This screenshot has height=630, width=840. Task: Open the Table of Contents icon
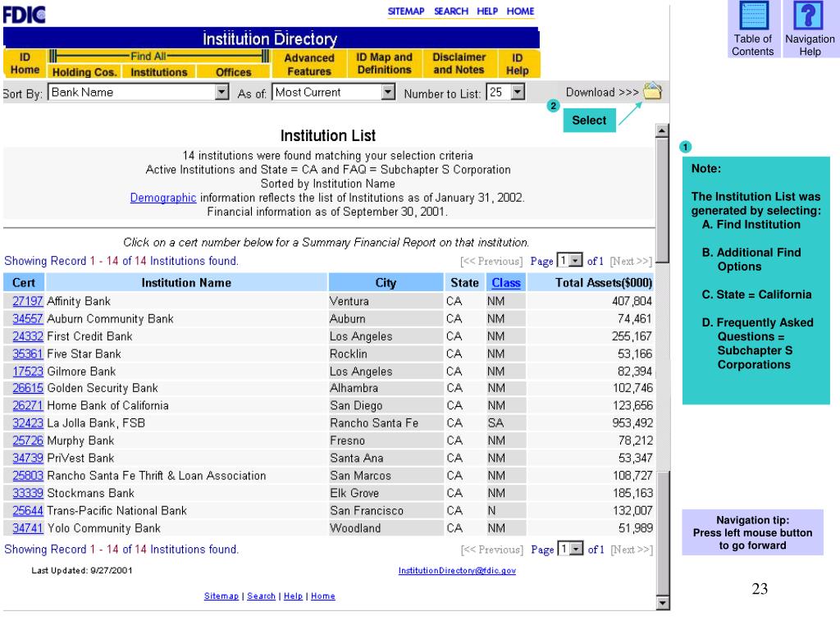(x=753, y=29)
